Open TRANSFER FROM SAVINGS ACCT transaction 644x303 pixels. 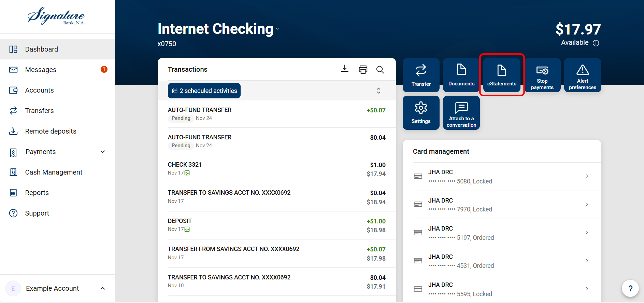[277, 253]
